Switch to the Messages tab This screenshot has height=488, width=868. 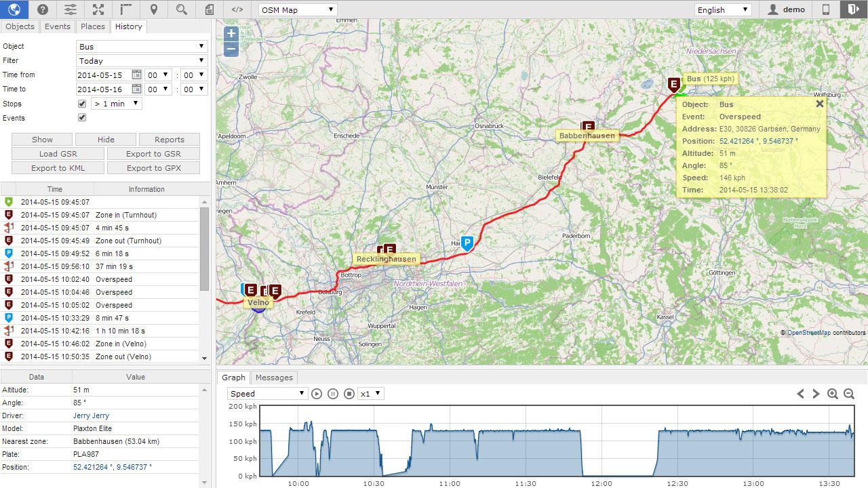[274, 378]
